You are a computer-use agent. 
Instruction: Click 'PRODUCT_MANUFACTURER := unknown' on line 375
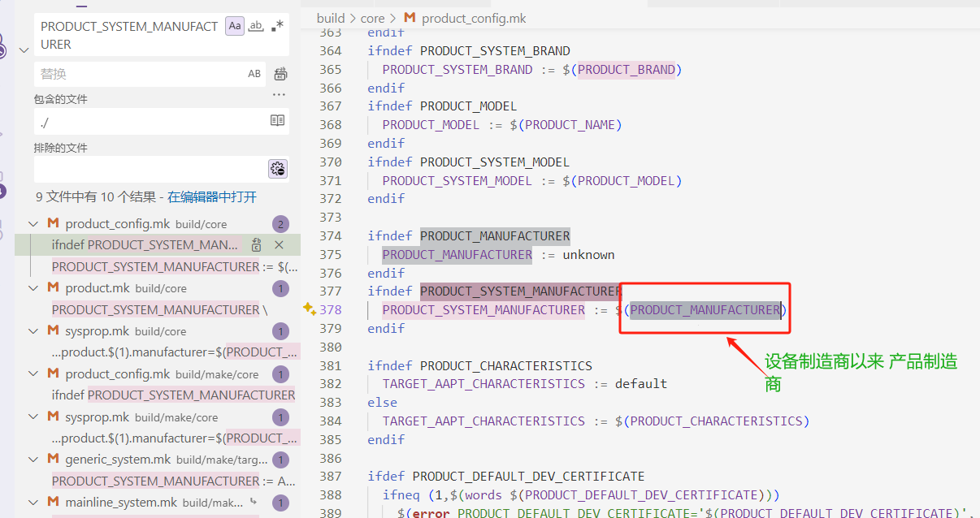498,254
